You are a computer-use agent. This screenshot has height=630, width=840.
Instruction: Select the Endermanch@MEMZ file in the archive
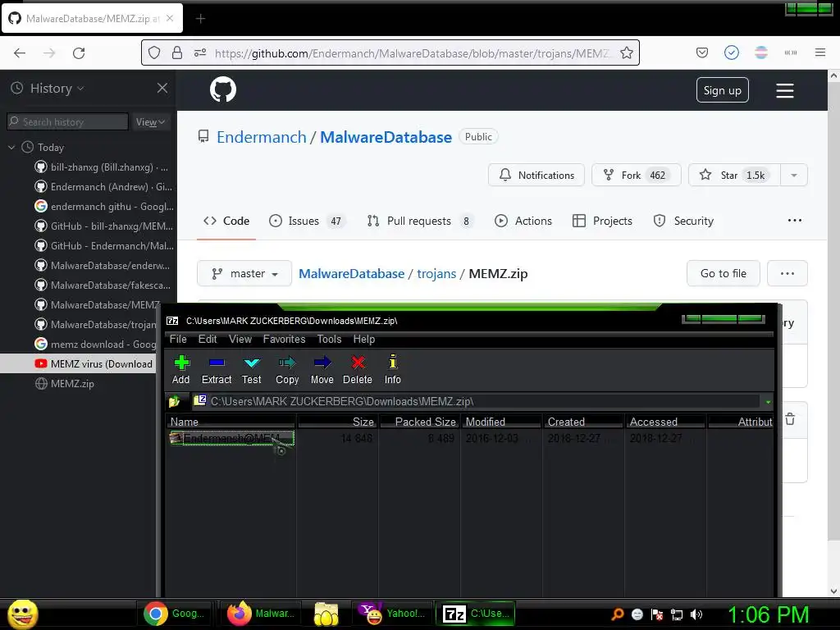pos(231,439)
